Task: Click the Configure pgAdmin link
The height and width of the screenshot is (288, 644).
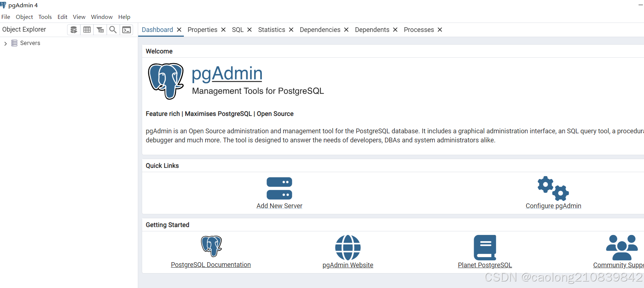Action: (553, 206)
